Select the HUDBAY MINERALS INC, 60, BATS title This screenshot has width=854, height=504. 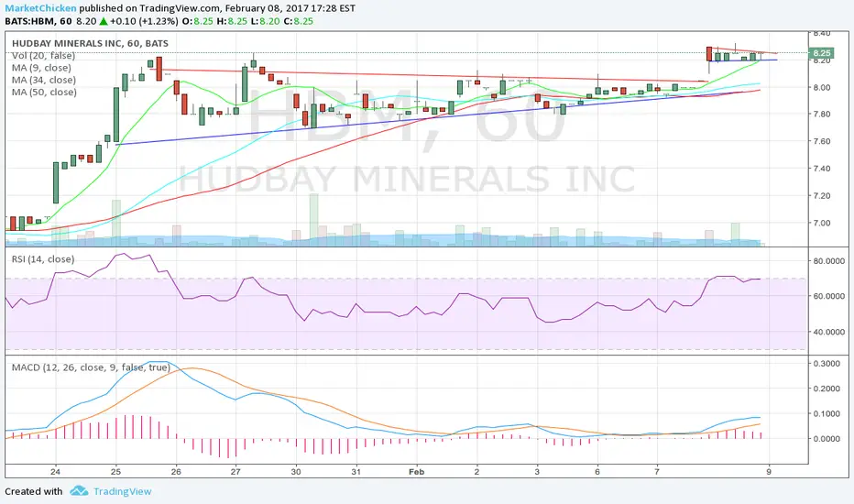pos(90,44)
